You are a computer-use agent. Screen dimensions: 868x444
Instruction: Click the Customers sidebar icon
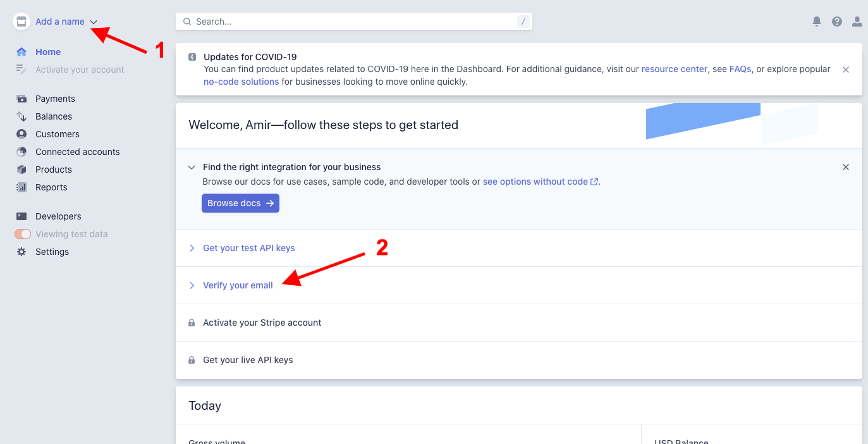[21, 134]
